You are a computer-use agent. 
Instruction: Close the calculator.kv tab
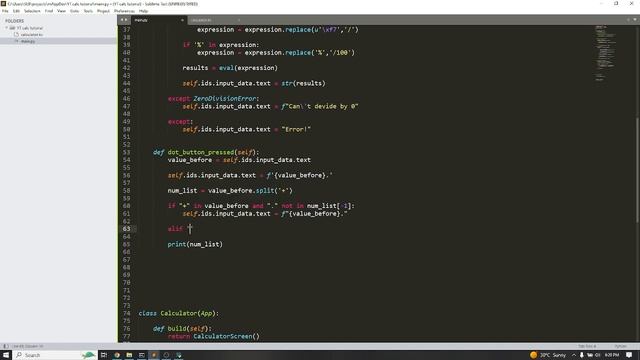tap(239, 20)
